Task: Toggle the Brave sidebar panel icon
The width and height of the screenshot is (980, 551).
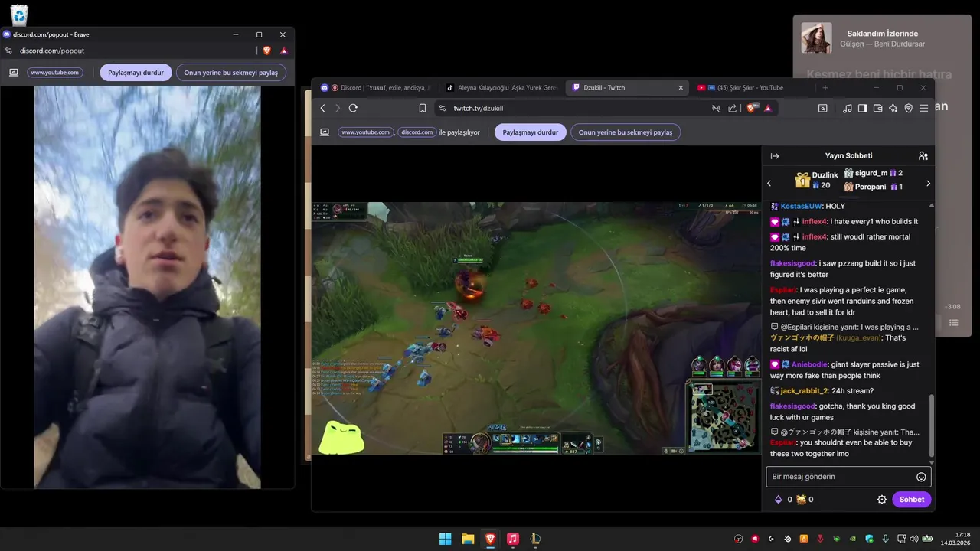Action: (x=862, y=108)
